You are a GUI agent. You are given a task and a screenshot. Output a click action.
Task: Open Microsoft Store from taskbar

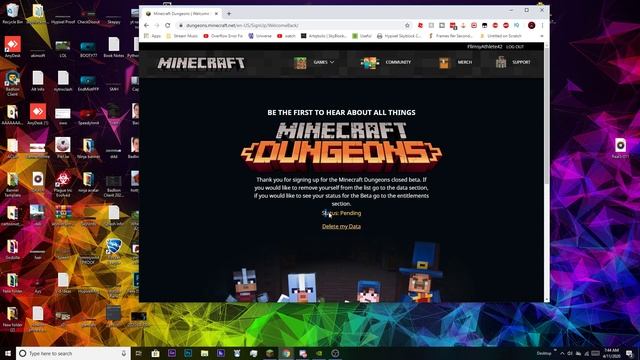156,353
